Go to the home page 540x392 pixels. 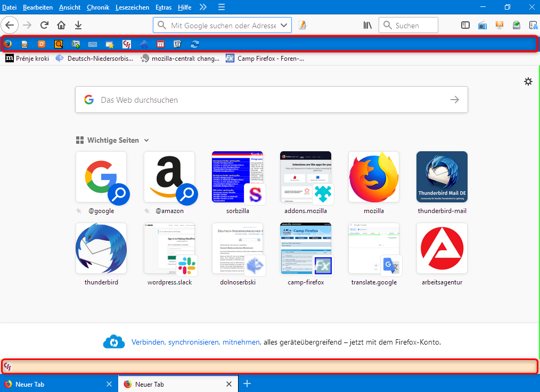[x=61, y=25]
